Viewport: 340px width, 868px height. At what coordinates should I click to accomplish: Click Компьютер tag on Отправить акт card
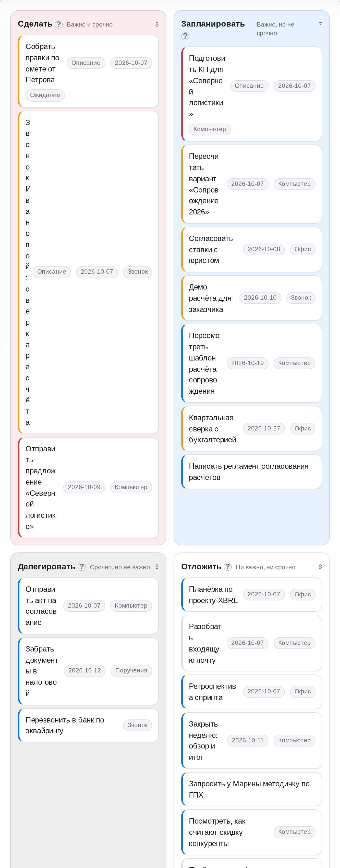pos(131,606)
